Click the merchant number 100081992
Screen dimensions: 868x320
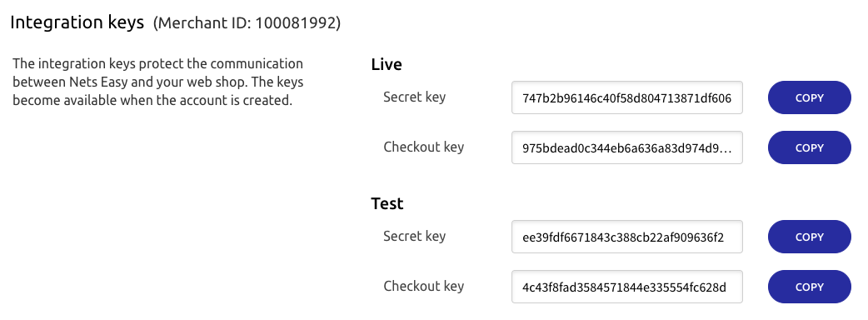(295, 23)
